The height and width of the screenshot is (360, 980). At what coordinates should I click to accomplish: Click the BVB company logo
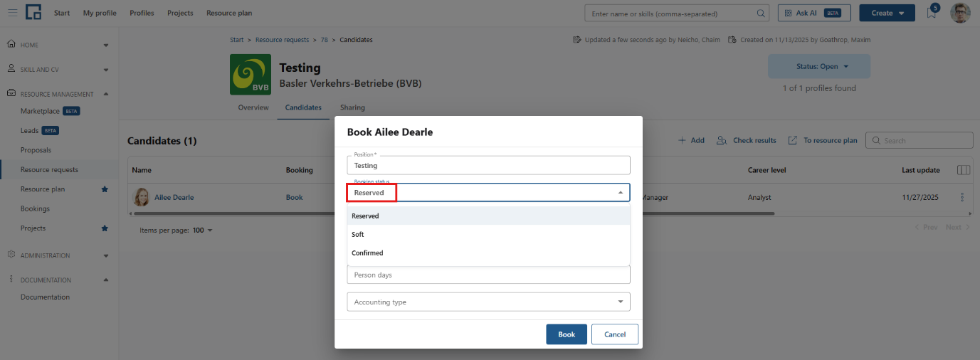pos(251,75)
